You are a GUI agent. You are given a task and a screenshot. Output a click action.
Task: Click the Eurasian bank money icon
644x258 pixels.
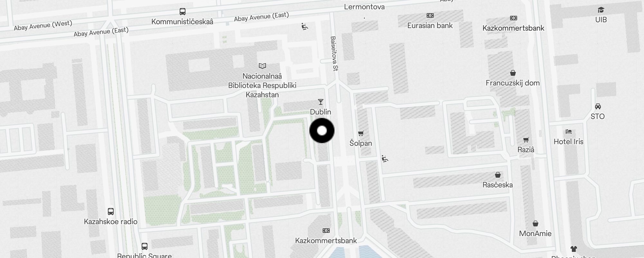(x=430, y=15)
